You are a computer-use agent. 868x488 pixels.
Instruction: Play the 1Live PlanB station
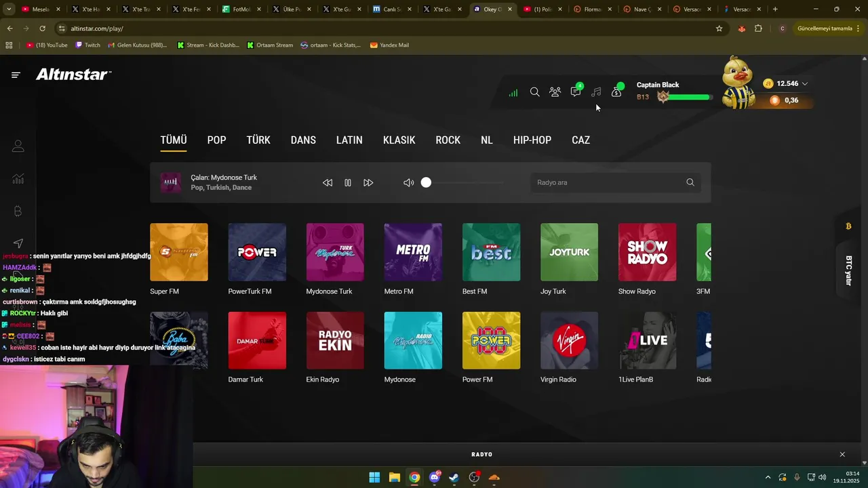(x=647, y=340)
